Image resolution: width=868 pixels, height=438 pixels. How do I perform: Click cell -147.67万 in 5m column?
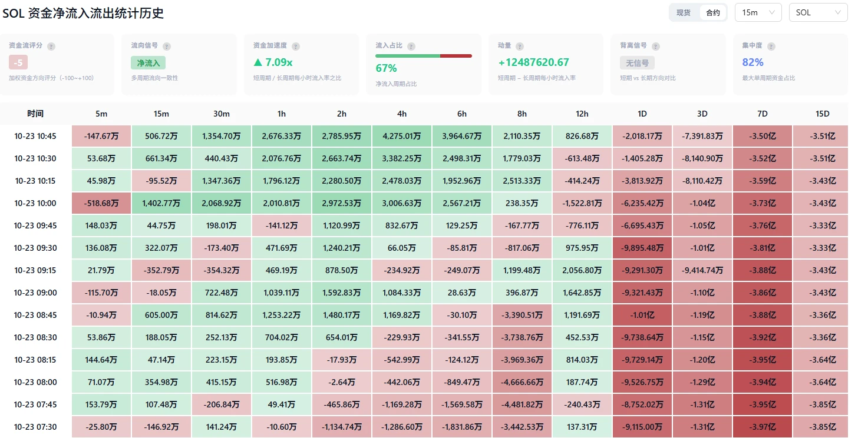pos(101,136)
